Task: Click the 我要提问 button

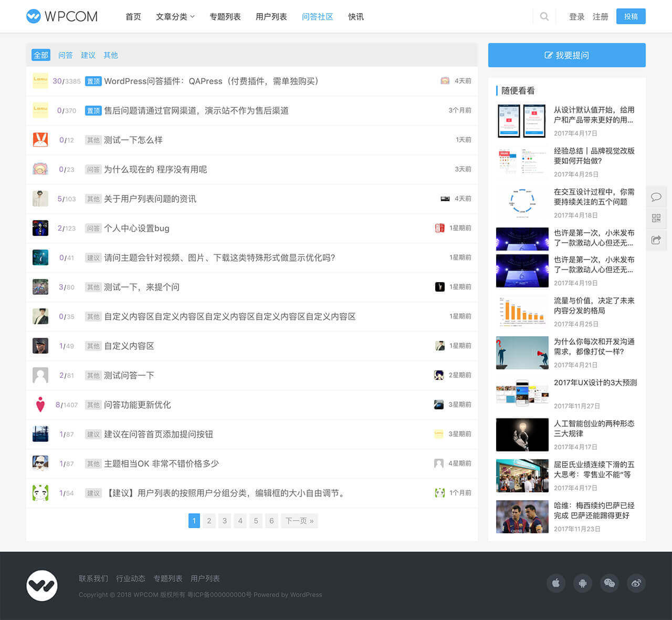Action: point(566,55)
